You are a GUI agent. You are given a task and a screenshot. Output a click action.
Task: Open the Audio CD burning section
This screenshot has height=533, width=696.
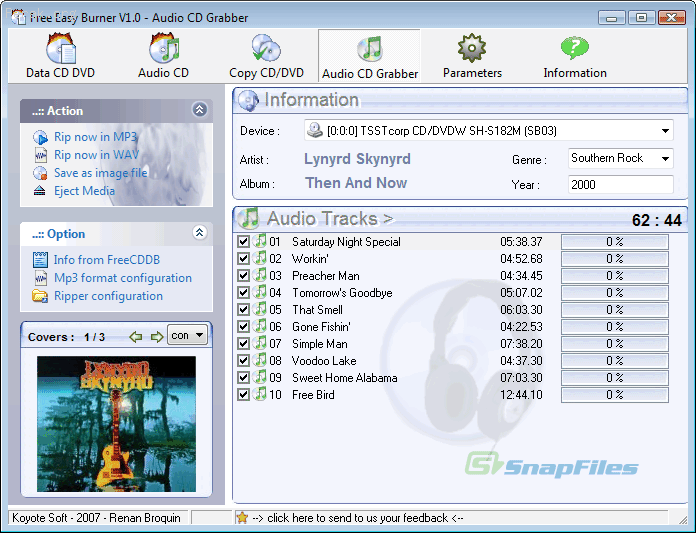click(163, 56)
